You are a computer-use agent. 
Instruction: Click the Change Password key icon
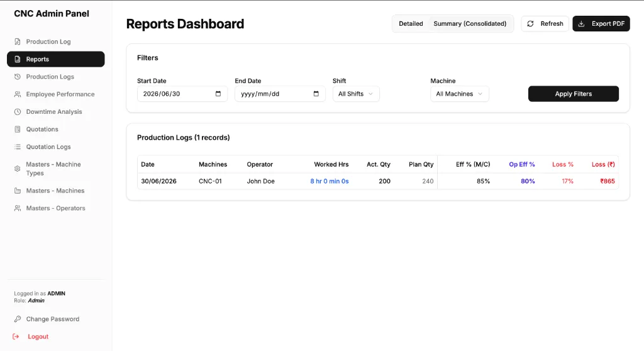17,319
